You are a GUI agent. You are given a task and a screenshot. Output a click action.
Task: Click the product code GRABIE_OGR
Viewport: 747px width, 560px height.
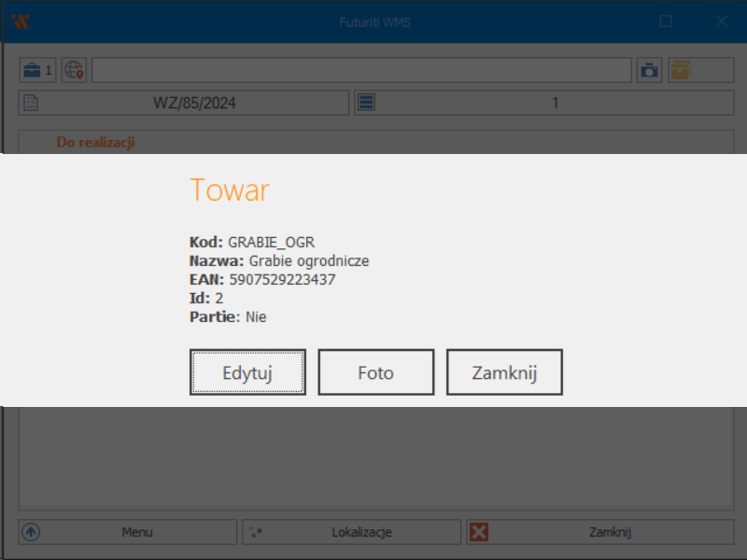coord(277,242)
